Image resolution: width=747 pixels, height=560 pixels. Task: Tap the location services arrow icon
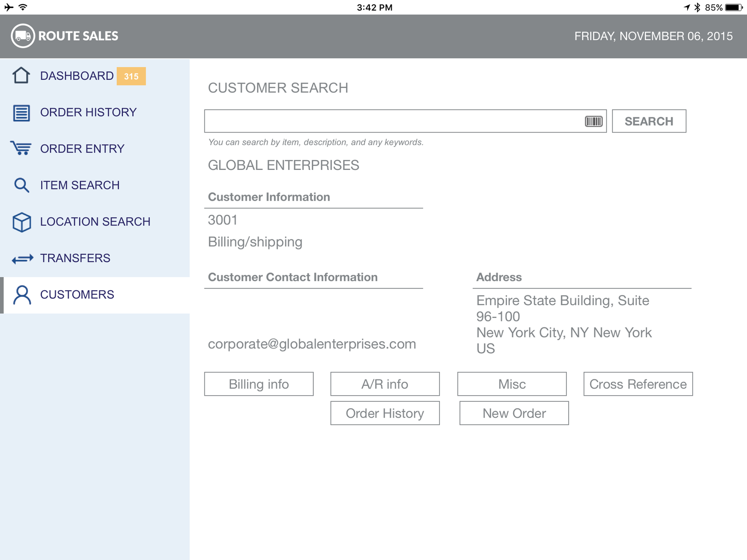(687, 7)
